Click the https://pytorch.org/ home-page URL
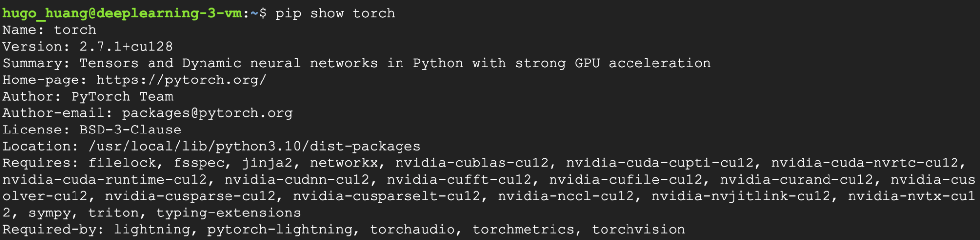 [x=181, y=80]
